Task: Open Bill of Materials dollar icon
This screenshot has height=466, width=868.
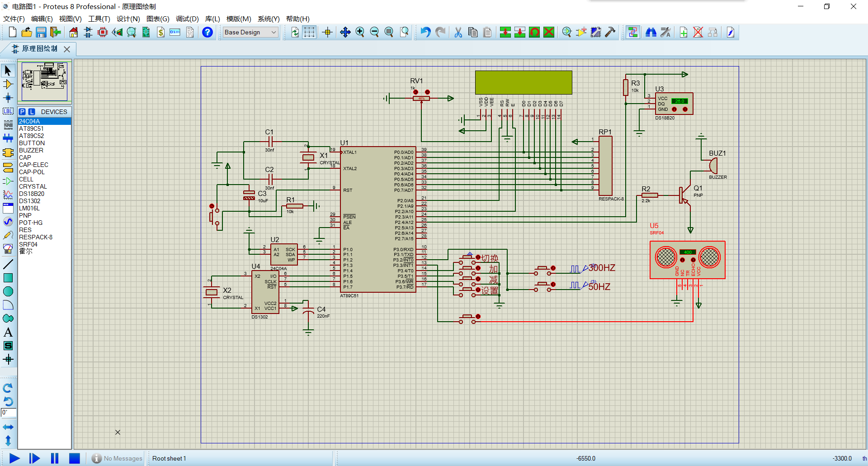Action: [161, 32]
